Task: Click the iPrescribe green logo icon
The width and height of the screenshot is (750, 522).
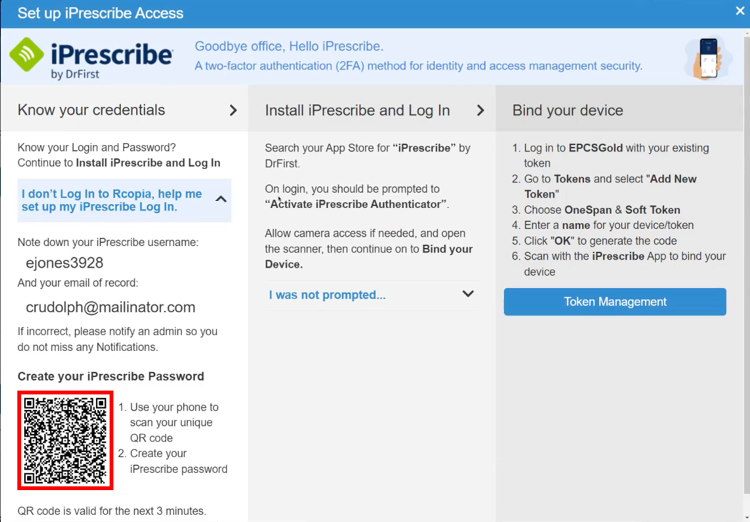Action: pos(27,54)
